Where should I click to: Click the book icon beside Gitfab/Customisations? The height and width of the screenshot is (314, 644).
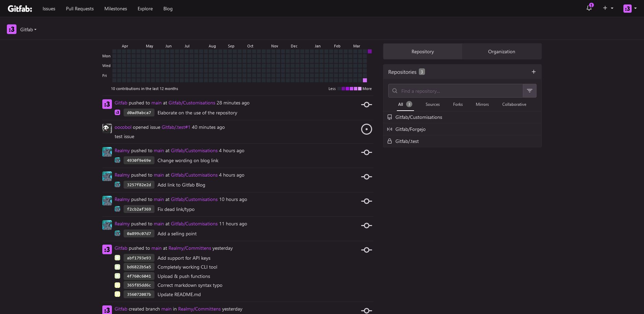tap(389, 117)
